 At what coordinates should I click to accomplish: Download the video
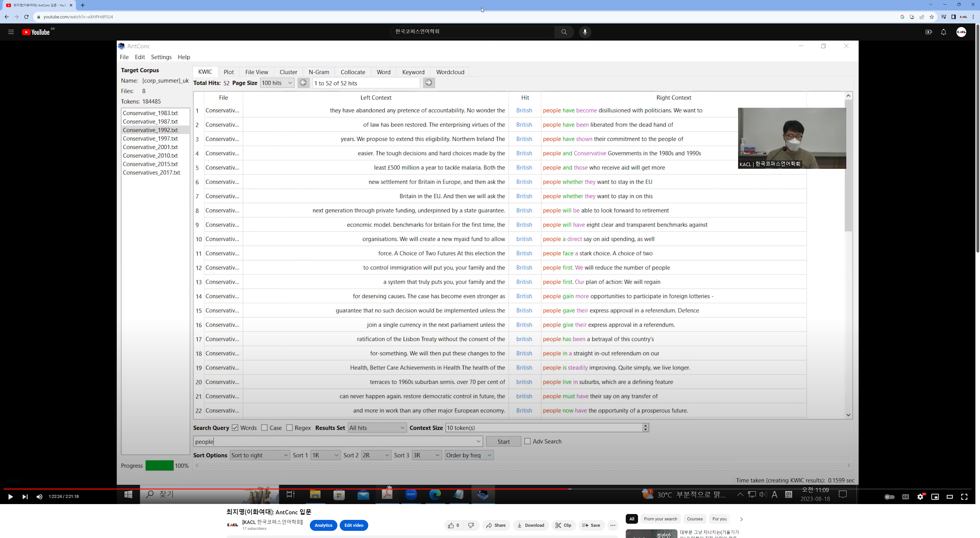coord(531,525)
